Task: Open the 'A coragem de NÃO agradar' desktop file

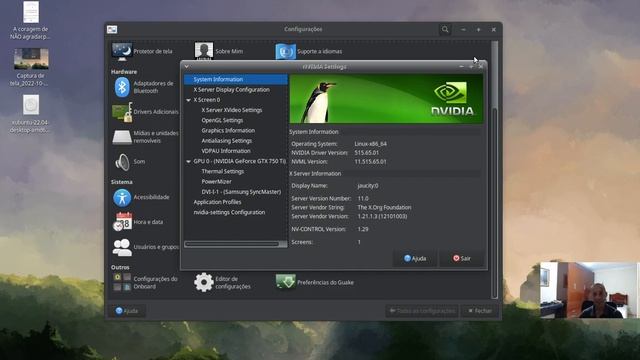Action: pos(31,12)
